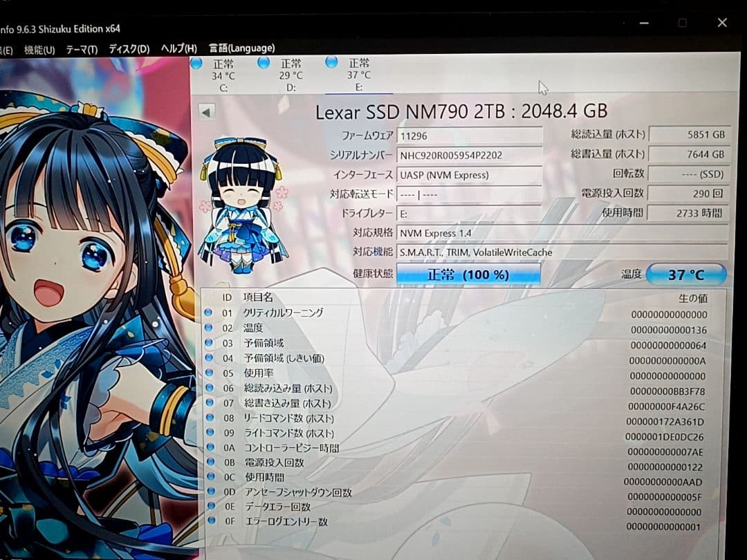The width and height of the screenshot is (747, 560).
Task: Click raw value 00000000000AAD
Action: point(663,483)
